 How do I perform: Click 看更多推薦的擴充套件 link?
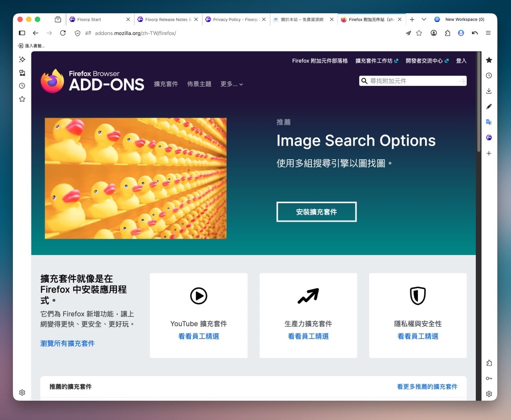(427, 386)
